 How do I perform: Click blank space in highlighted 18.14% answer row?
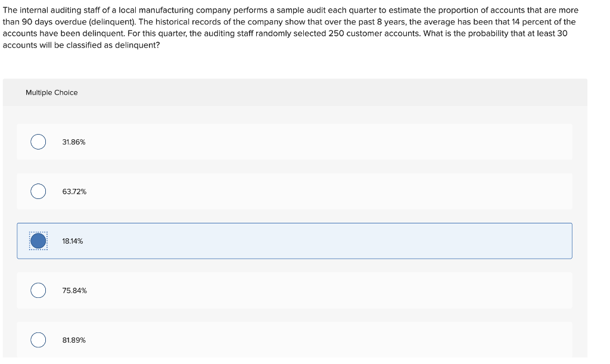[327, 241]
